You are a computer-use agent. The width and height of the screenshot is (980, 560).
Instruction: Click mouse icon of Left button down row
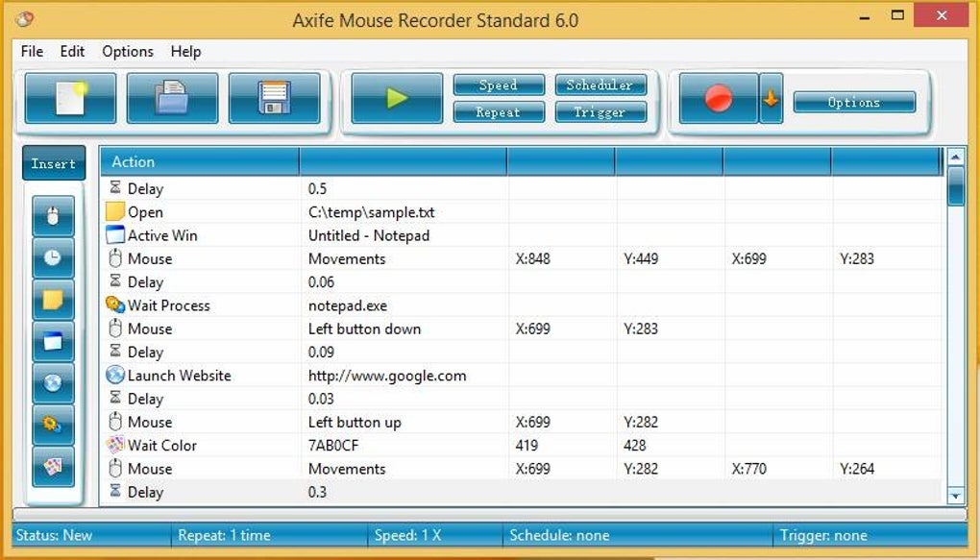115,329
